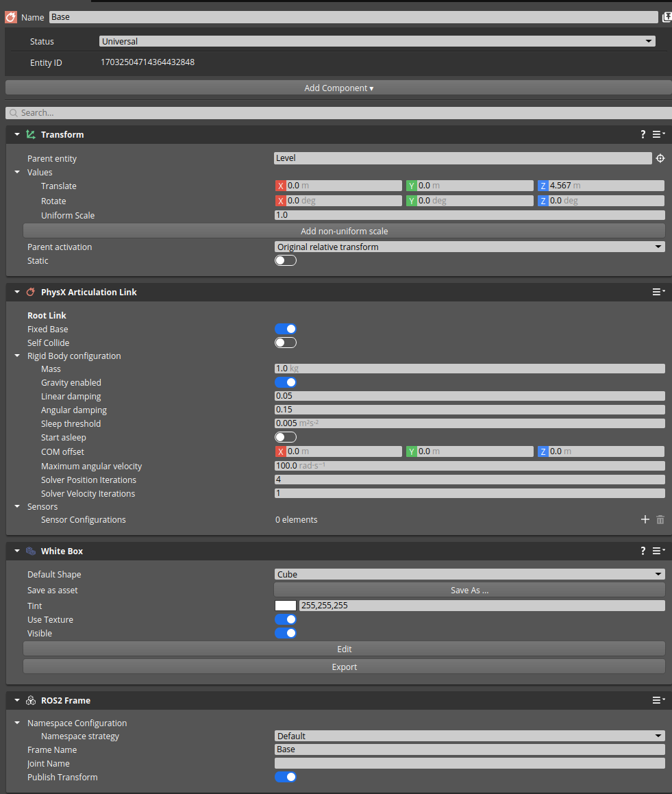Screen dimensions: 672x794
Task: Add a new Sensor Configuration element
Action: [x=645, y=519]
